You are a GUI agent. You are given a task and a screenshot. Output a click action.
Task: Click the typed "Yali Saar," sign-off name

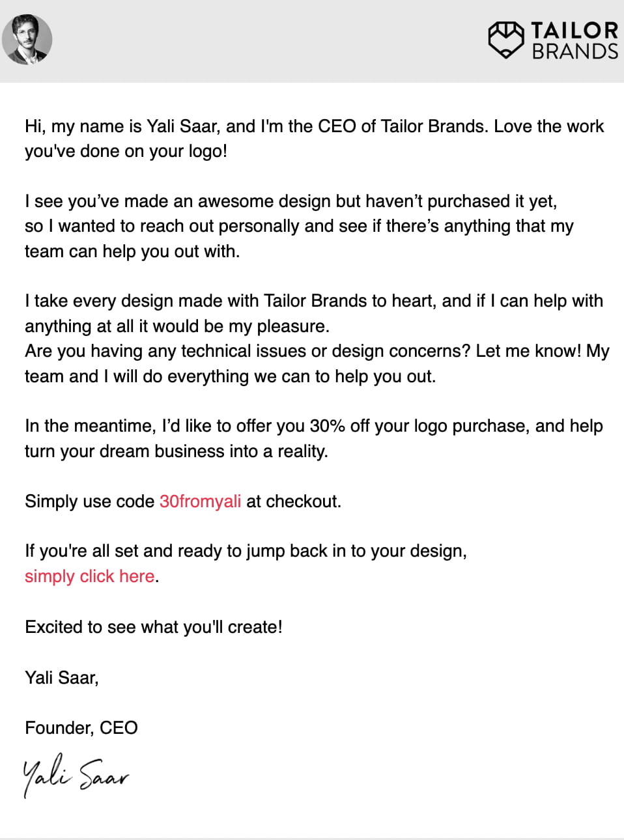62,678
